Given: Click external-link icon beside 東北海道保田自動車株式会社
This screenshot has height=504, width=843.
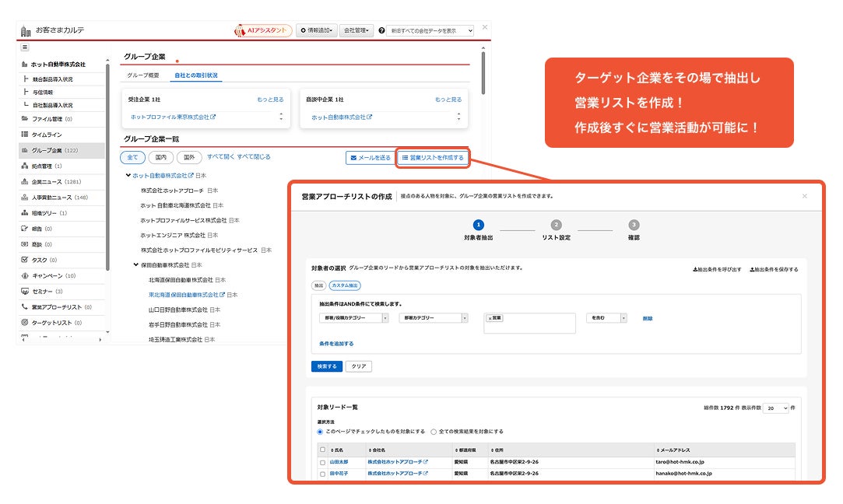Looking at the screenshot, I should [x=222, y=295].
